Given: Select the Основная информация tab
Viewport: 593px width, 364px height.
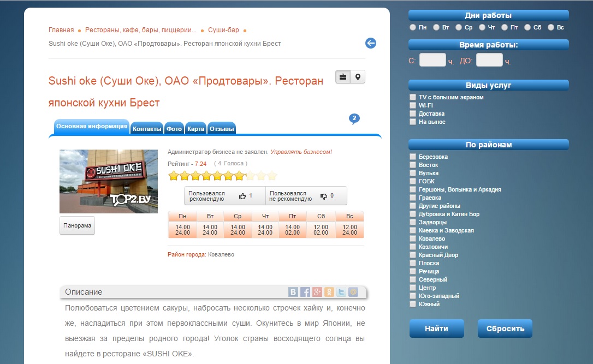Looking at the screenshot, I should (x=92, y=127).
